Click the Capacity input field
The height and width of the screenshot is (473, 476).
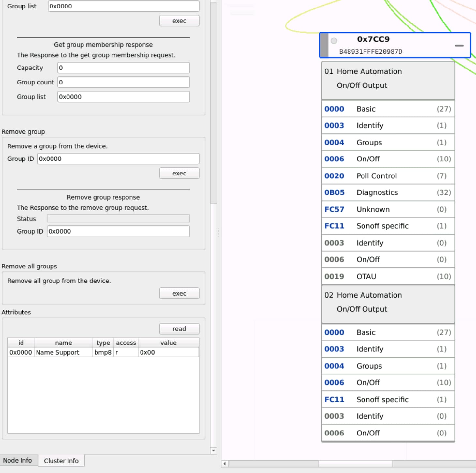[123, 68]
